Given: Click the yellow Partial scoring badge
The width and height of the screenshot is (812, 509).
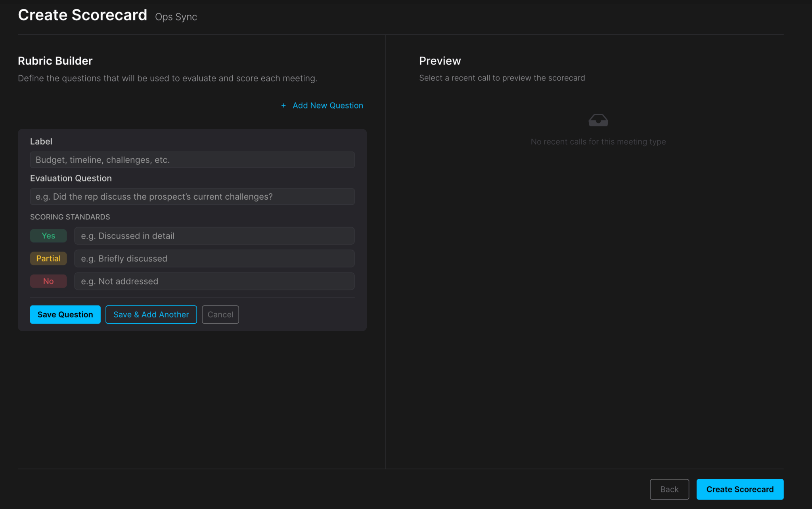Looking at the screenshot, I should point(48,259).
